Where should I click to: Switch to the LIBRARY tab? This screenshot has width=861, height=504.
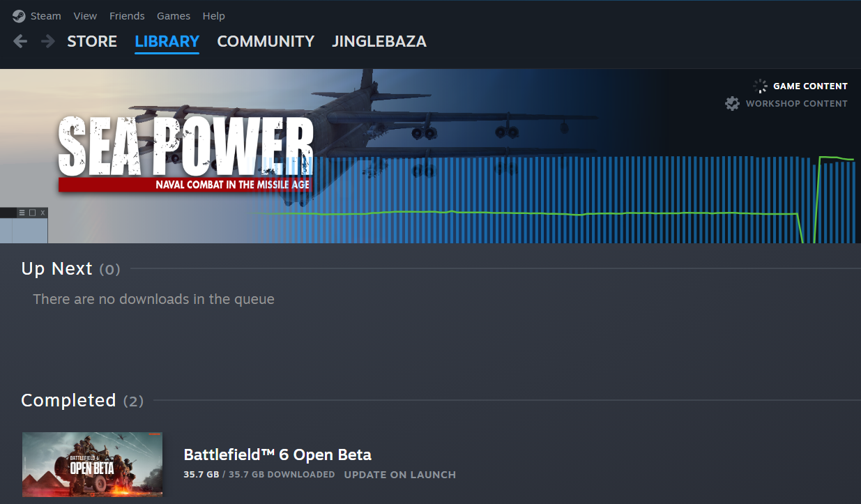tap(167, 42)
